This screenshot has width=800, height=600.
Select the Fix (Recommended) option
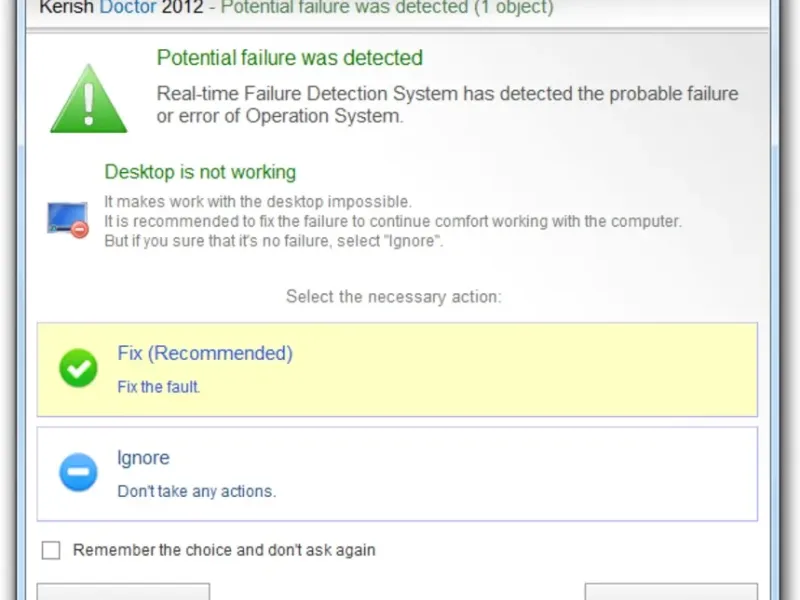coord(397,369)
